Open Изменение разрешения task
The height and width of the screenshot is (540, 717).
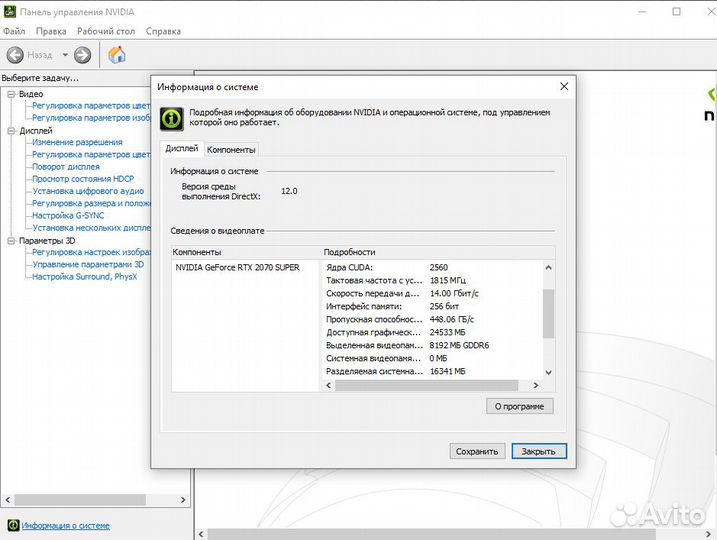pos(77,142)
